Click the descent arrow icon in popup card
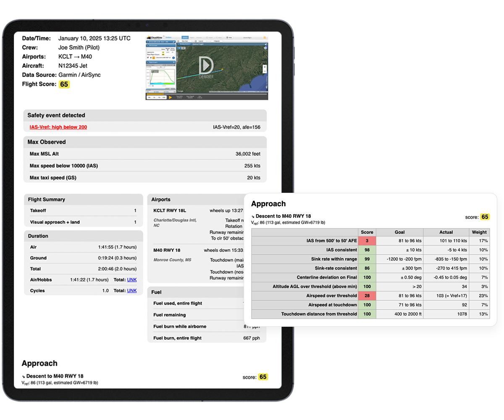Image resolution: width=504 pixels, height=420 pixels. point(253,217)
